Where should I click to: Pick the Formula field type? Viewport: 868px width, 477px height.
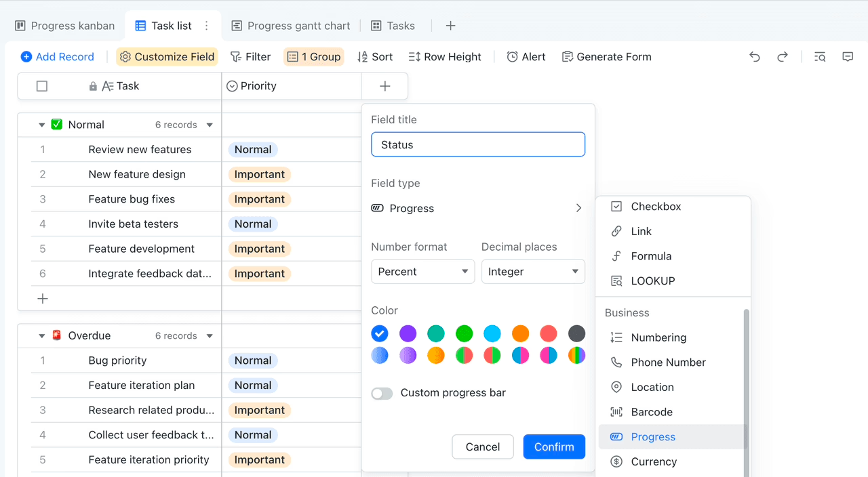pyautogui.click(x=673, y=256)
